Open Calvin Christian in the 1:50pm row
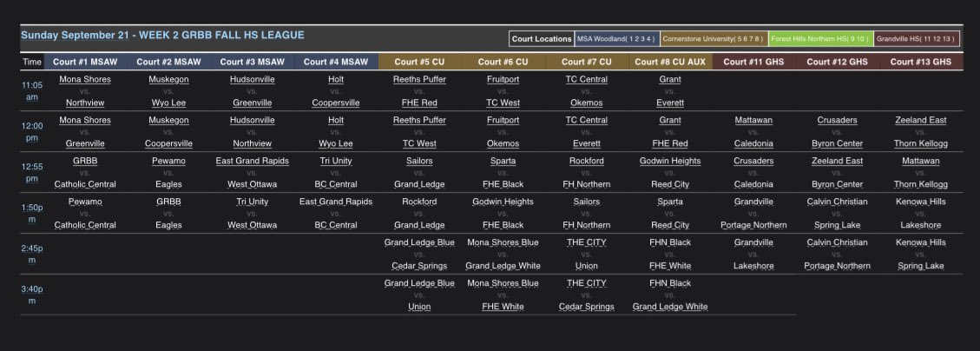 [837, 202]
